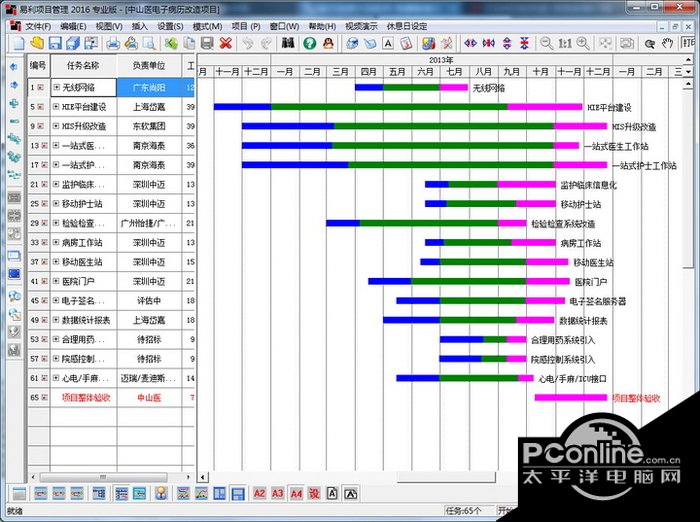Expand the 移动医生站 task
Image resolution: width=700 pixels, height=522 pixels.
pos(56,262)
